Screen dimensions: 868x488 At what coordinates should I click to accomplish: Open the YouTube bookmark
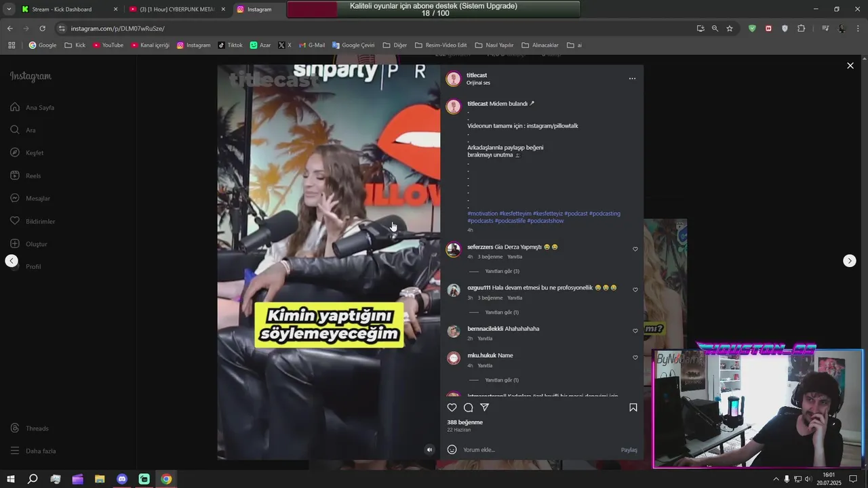(x=108, y=45)
